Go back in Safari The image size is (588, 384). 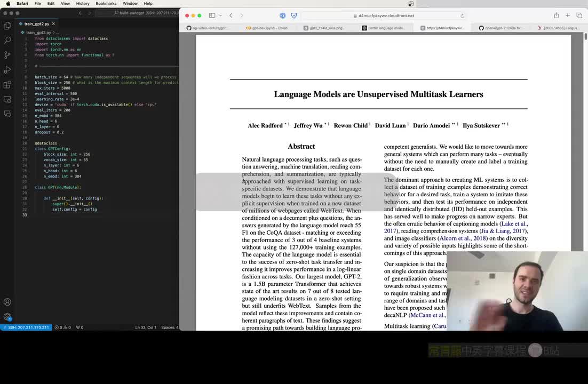(x=231, y=15)
